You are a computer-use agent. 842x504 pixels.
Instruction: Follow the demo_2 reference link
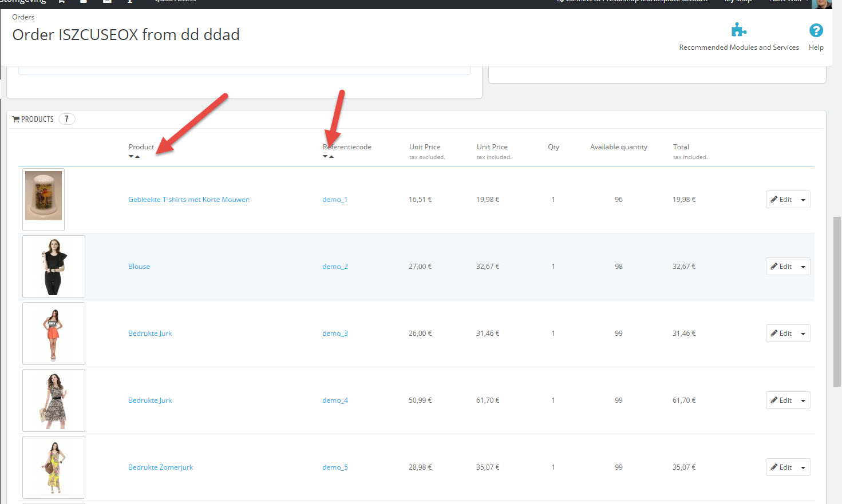[335, 267]
